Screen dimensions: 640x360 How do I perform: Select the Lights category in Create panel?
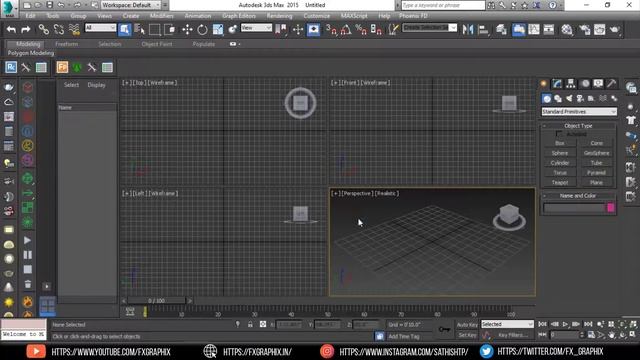(x=569, y=98)
